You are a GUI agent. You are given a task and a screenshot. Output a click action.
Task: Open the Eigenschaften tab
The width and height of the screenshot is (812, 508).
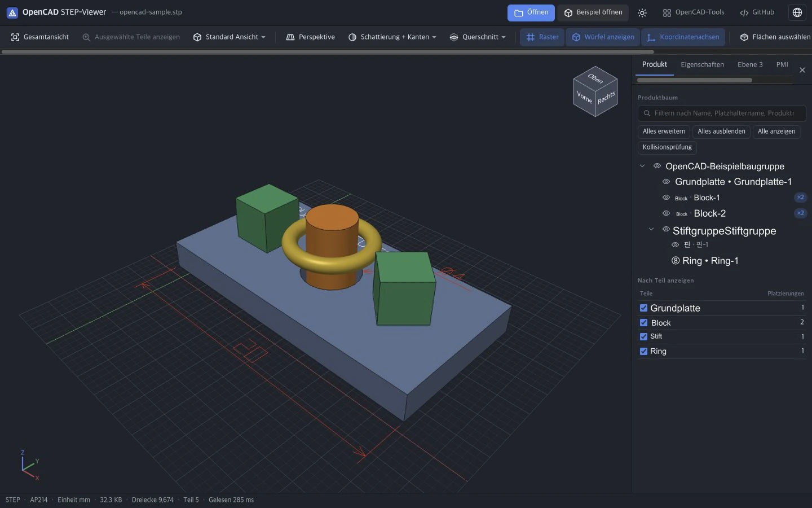pyautogui.click(x=702, y=65)
